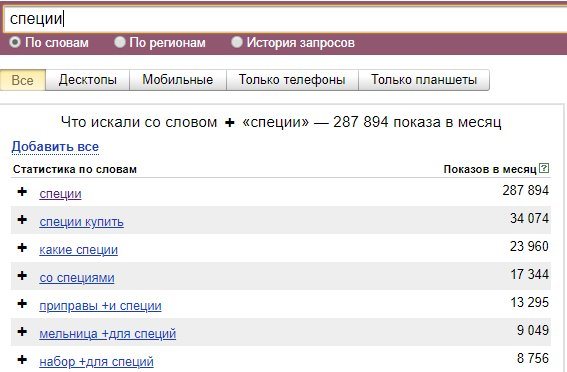Add 'со специями' with its plus icon
This screenshot has width=567, height=372.
tap(22, 275)
